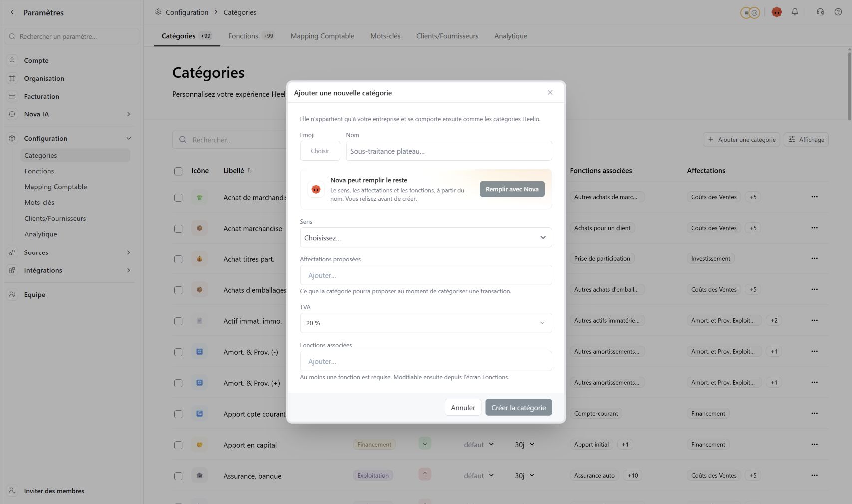Check the Apport en capital row checkbox
Viewport: 852px width, 504px height.
[178, 445]
